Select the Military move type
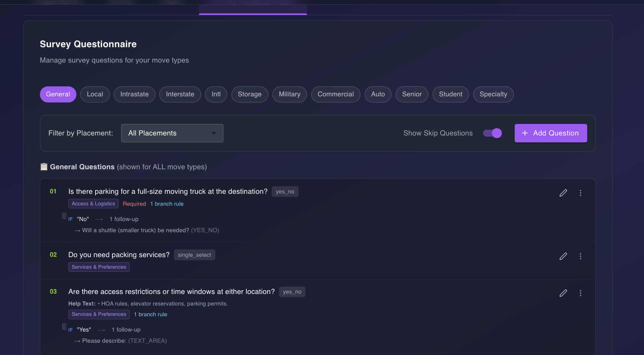The height and width of the screenshot is (355, 644). click(289, 94)
